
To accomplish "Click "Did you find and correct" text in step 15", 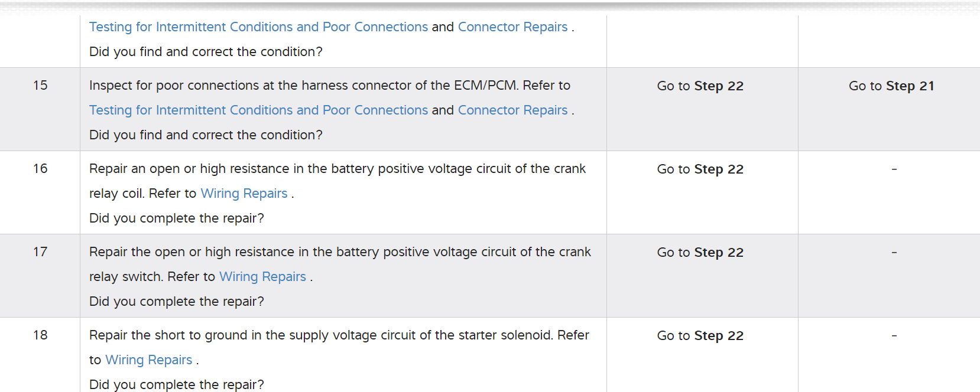I will pyautogui.click(x=206, y=135).
